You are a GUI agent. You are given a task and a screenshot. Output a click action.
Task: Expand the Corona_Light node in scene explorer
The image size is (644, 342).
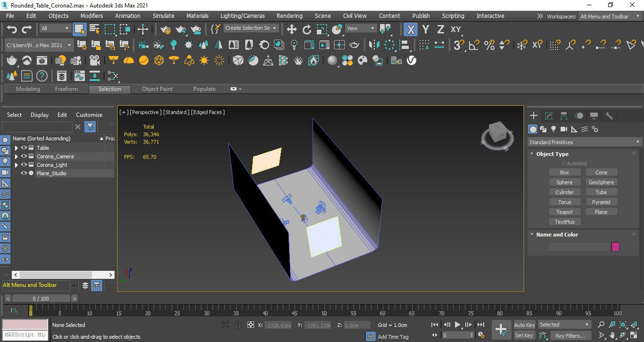click(x=17, y=165)
